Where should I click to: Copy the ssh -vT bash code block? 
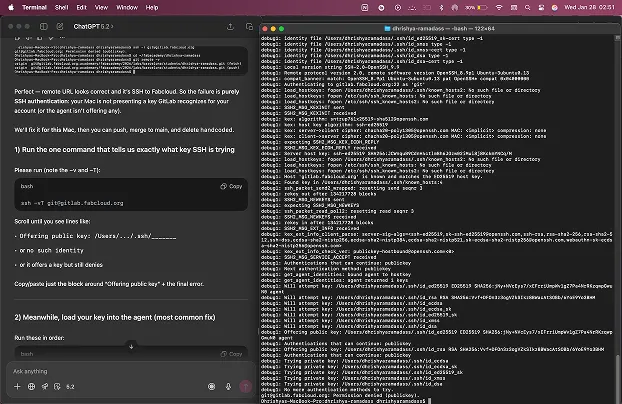click(x=231, y=186)
